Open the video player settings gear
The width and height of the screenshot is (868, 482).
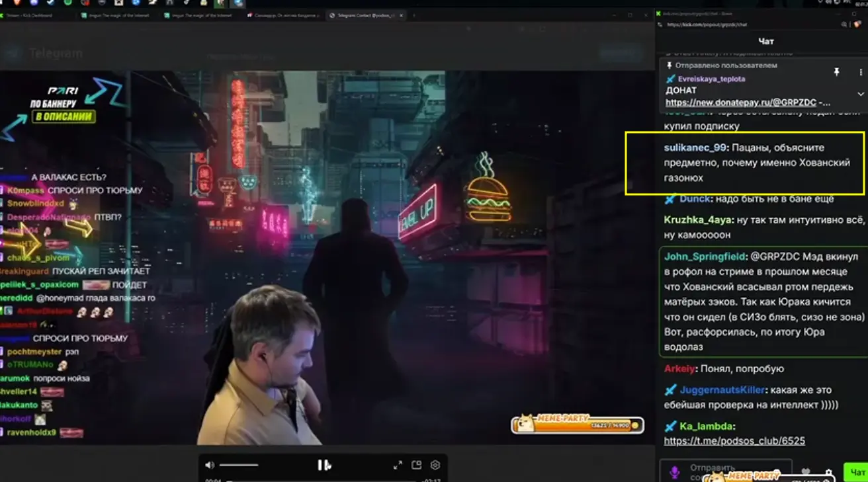(x=435, y=465)
